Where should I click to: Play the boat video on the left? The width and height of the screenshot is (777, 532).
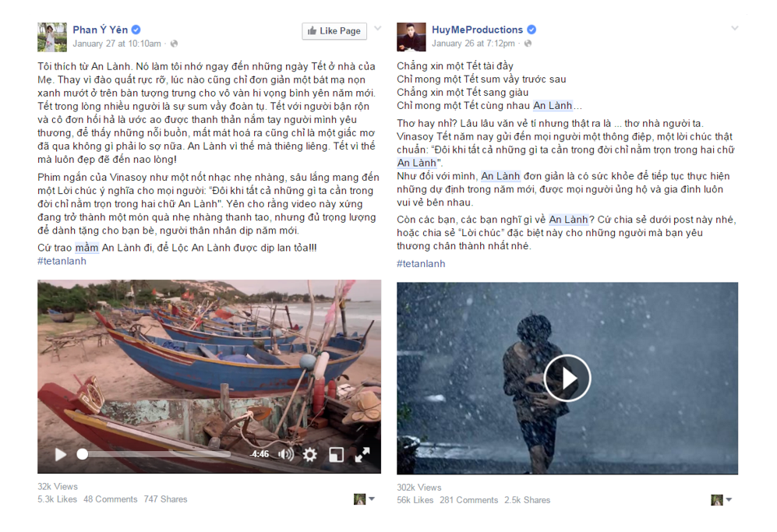tap(61, 454)
